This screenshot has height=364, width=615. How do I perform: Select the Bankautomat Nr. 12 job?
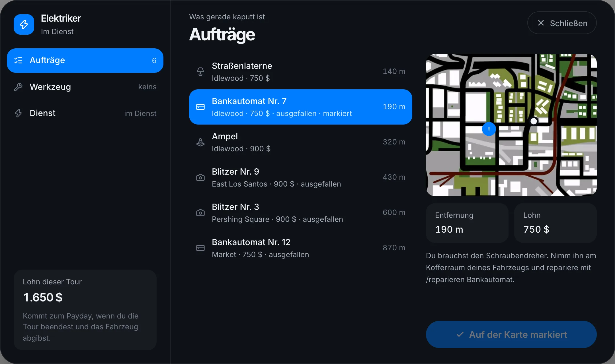[301, 248]
